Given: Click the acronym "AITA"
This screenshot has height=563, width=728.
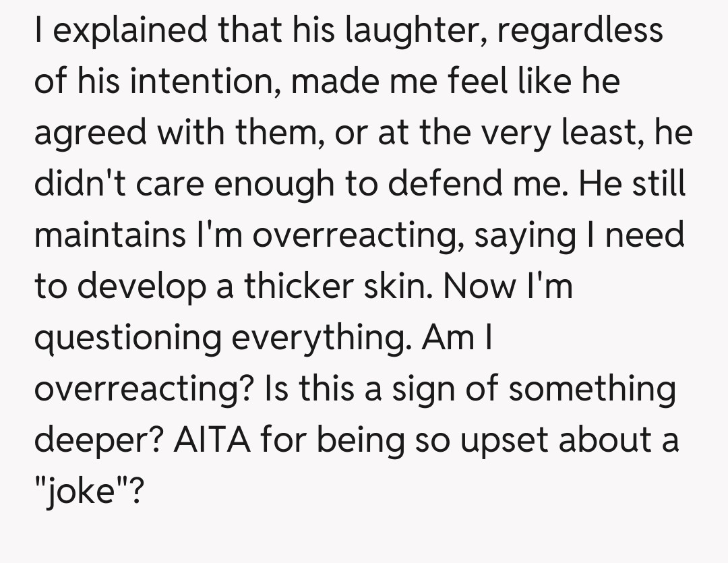Looking at the screenshot, I should [x=214, y=441].
